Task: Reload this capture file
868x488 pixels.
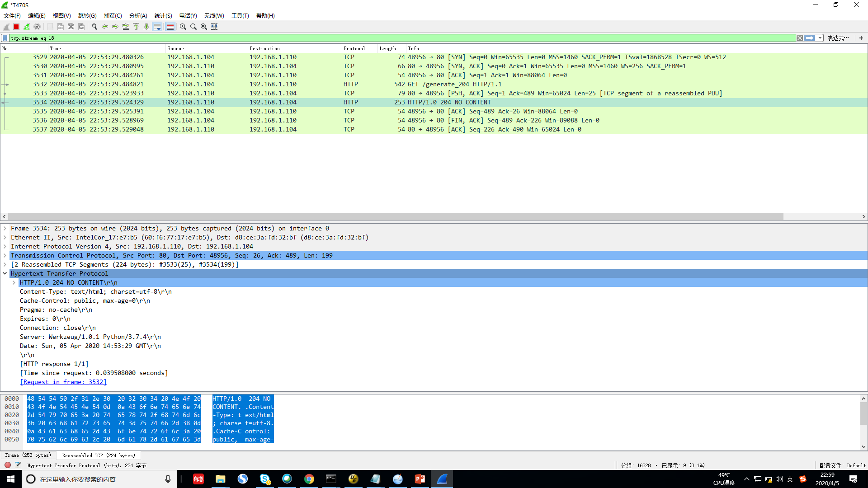Action: (81, 27)
